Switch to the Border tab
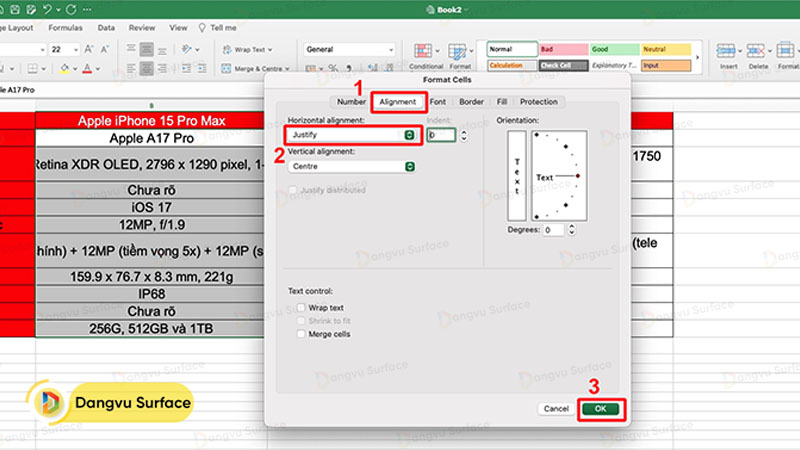800x450 pixels. point(471,102)
